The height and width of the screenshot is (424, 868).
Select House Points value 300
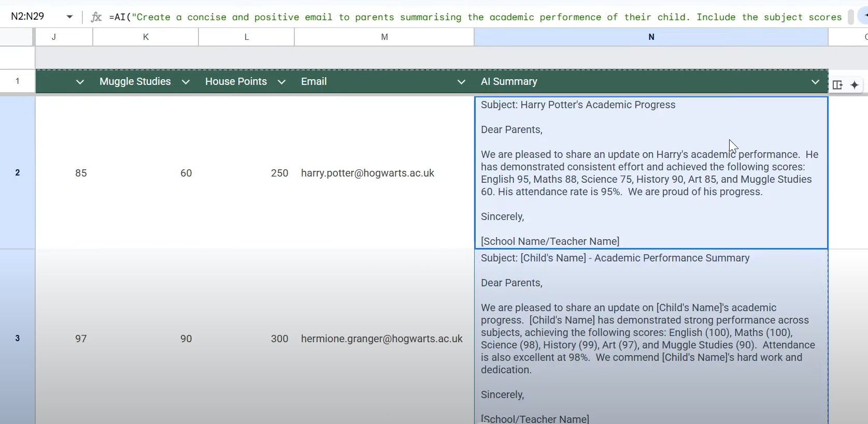click(x=247, y=339)
